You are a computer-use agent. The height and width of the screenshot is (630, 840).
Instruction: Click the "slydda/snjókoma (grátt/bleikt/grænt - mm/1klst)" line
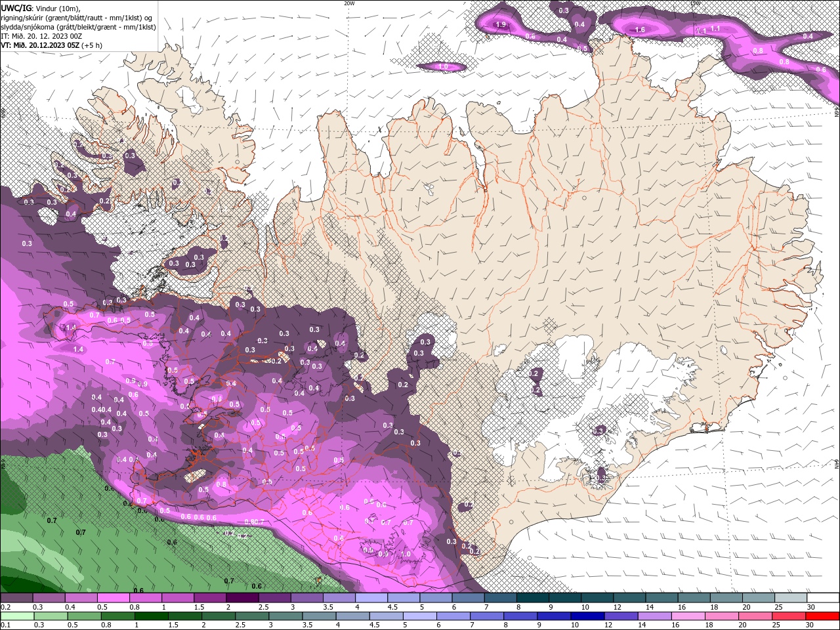(78, 27)
